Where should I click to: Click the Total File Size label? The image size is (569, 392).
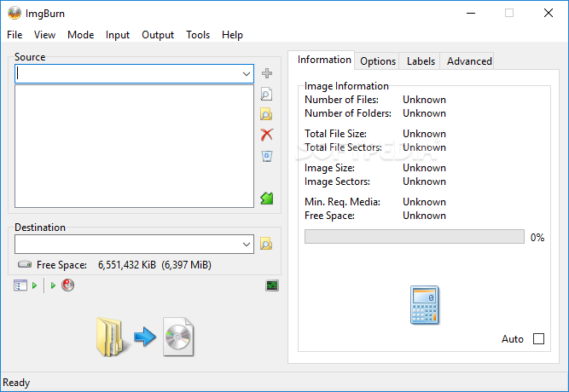point(335,134)
